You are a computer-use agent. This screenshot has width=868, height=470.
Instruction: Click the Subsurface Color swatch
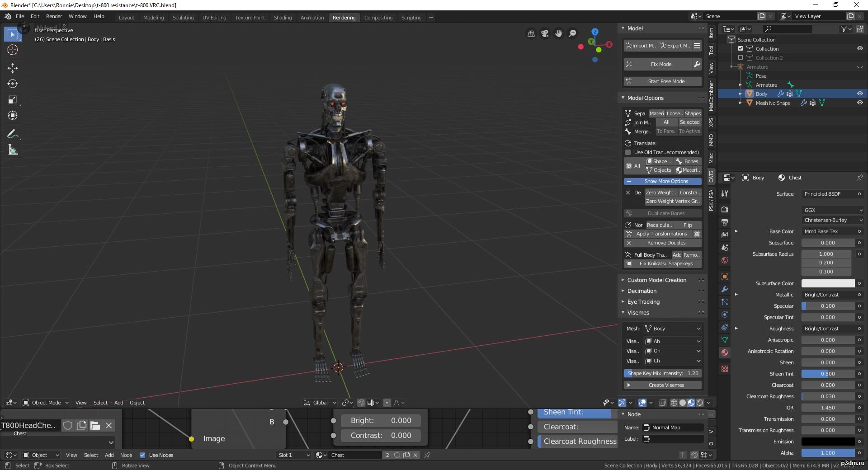point(828,283)
